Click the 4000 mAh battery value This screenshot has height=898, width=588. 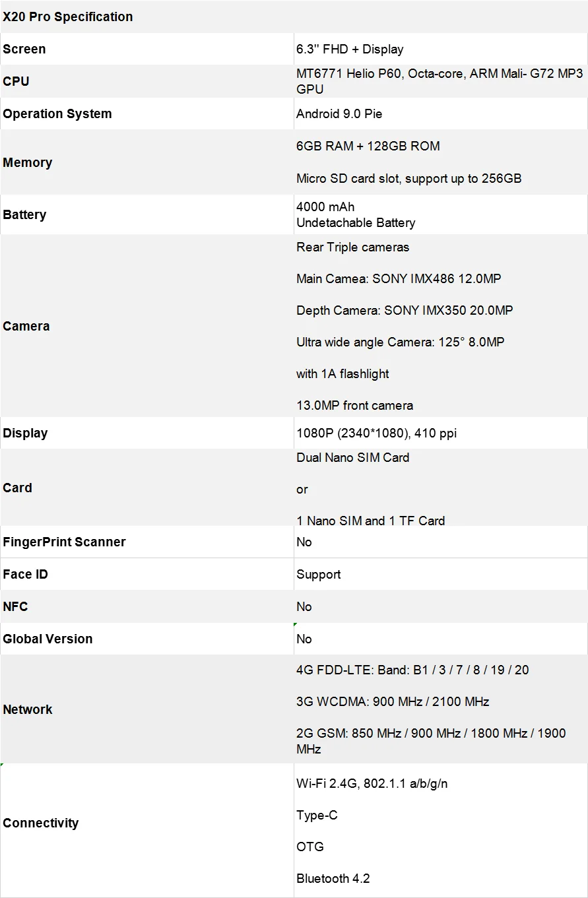tap(325, 207)
